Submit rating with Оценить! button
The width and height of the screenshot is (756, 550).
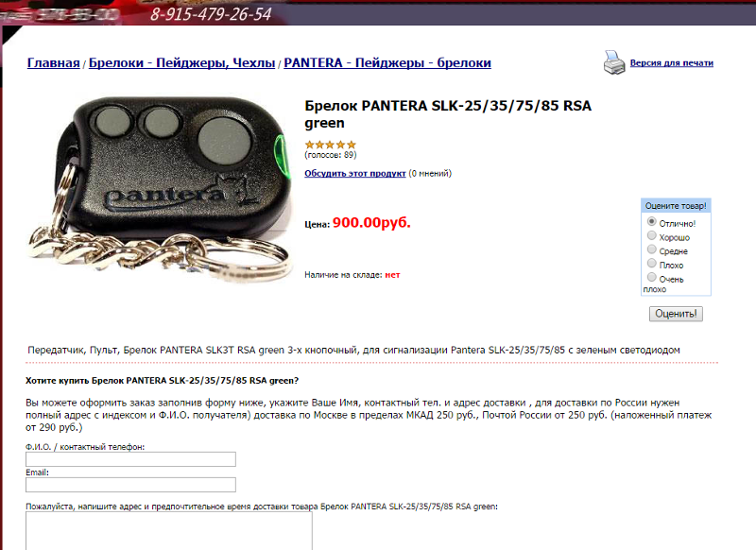pyautogui.click(x=676, y=314)
